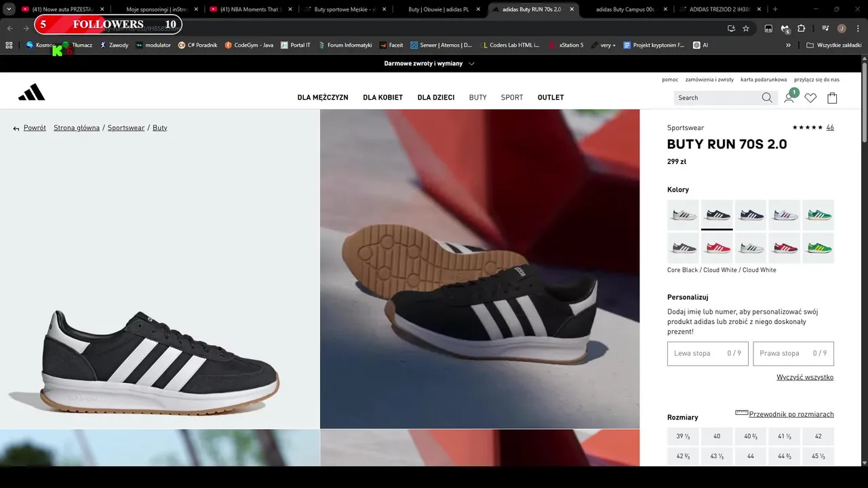Open the browser tab list dropdown
Image resolution: width=868 pixels, height=488 pixels.
9,9
